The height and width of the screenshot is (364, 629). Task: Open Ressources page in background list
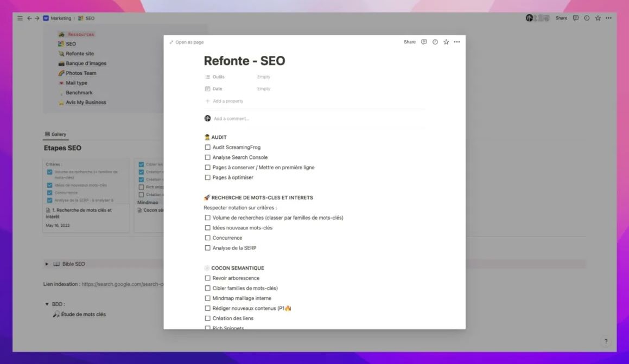click(81, 35)
